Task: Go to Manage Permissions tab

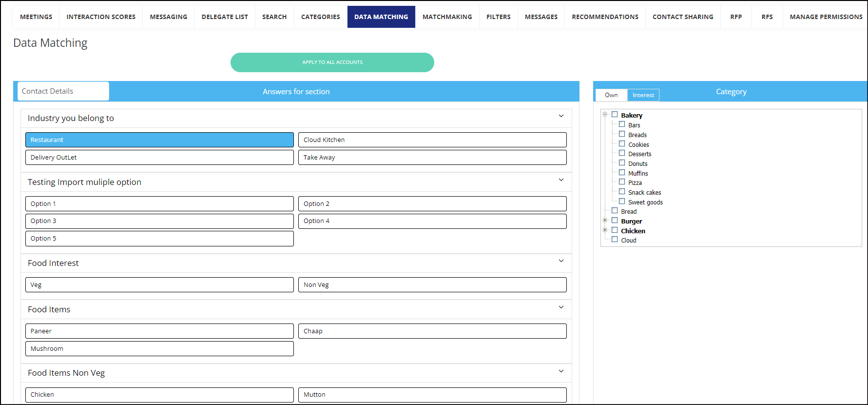Action: tap(826, 17)
